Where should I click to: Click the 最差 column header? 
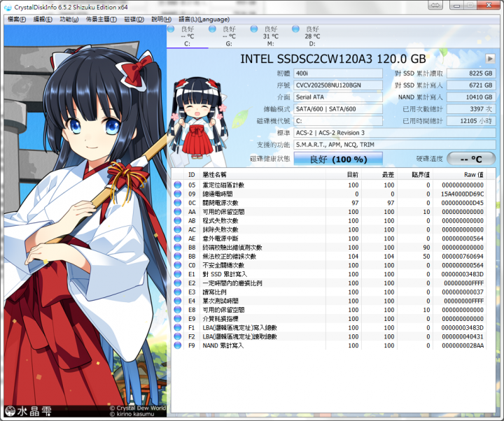[379, 174]
